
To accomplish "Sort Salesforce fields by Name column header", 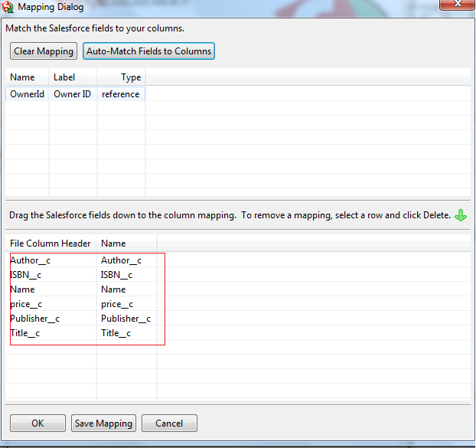I will [x=27, y=77].
